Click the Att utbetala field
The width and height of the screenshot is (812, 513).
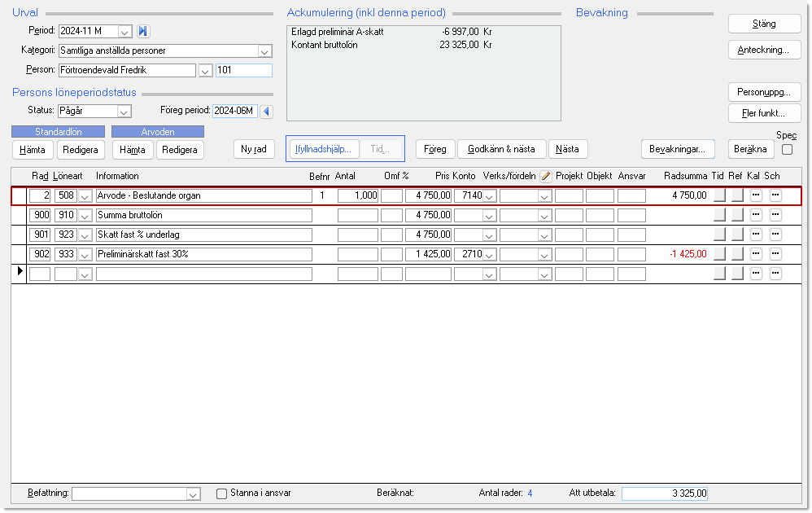click(x=665, y=493)
